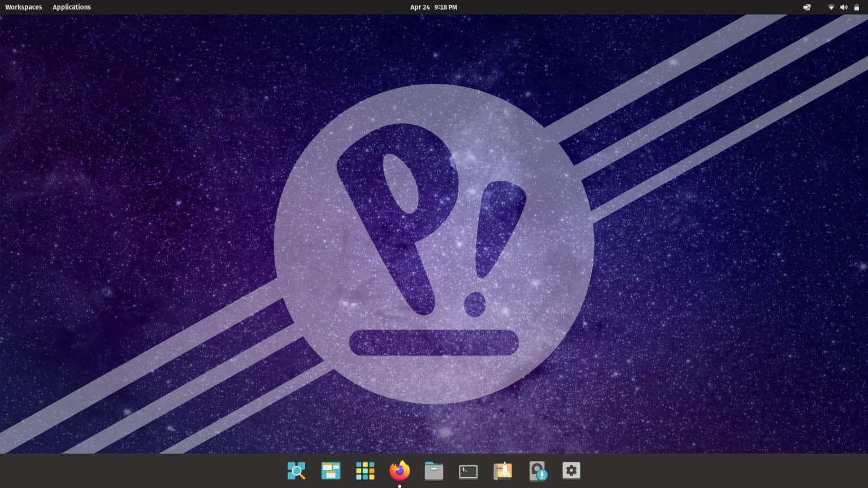Screen dimensions: 868x488
Task: Open the workspaces overview from the dock
Action: coord(296,470)
